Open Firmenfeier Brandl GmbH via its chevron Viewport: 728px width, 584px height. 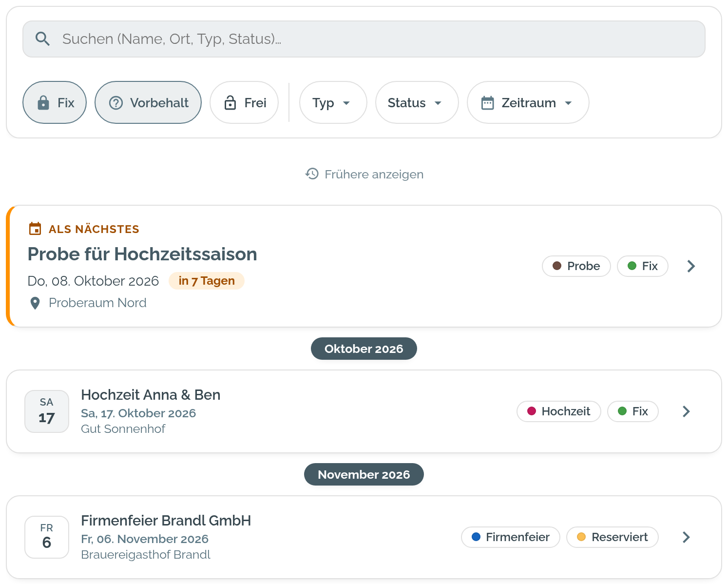click(x=686, y=537)
